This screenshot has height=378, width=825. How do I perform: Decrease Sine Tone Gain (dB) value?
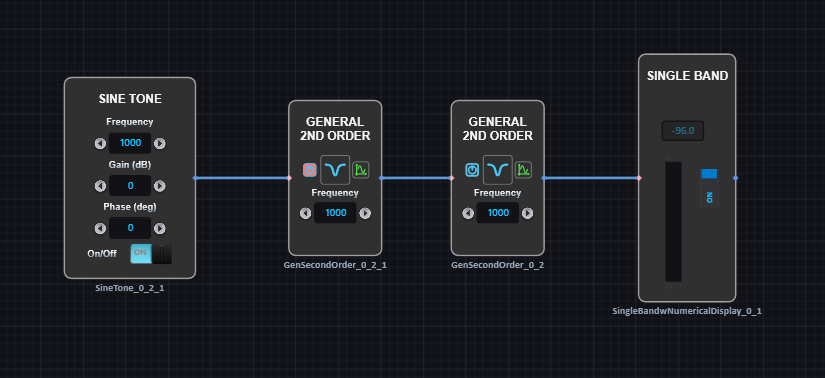point(100,186)
